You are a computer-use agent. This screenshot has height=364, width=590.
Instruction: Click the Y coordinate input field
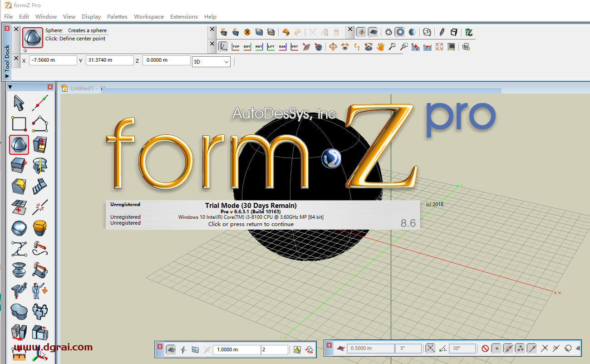coord(110,60)
